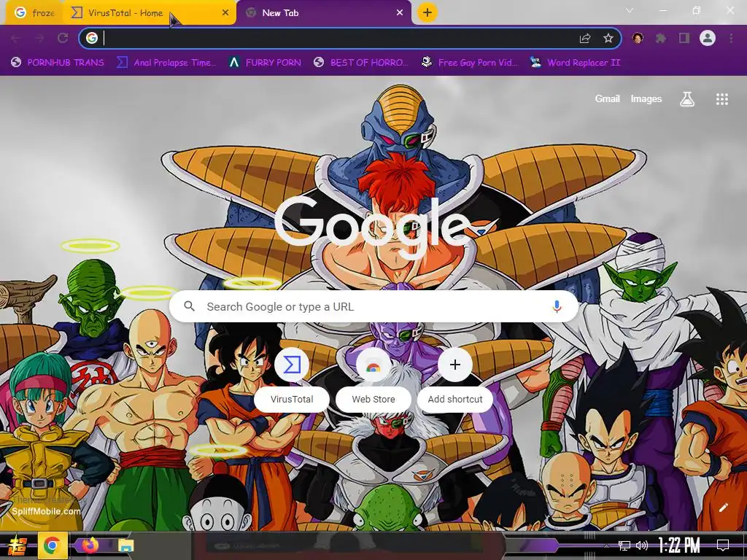Select the New Tab tab
The width and height of the screenshot is (747, 560).
(x=324, y=13)
